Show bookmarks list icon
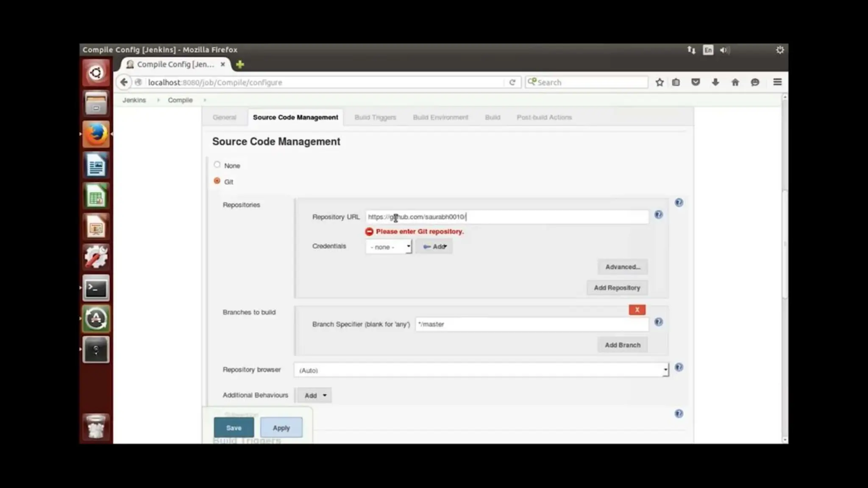This screenshot has height=488, width=868. [676, 82]
